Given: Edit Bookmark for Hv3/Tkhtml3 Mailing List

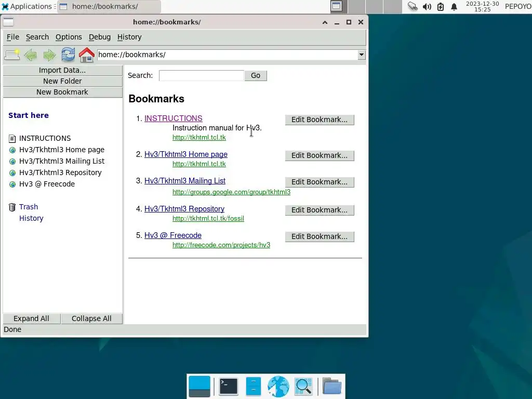Looking at the screenshot, I should 320,182.
